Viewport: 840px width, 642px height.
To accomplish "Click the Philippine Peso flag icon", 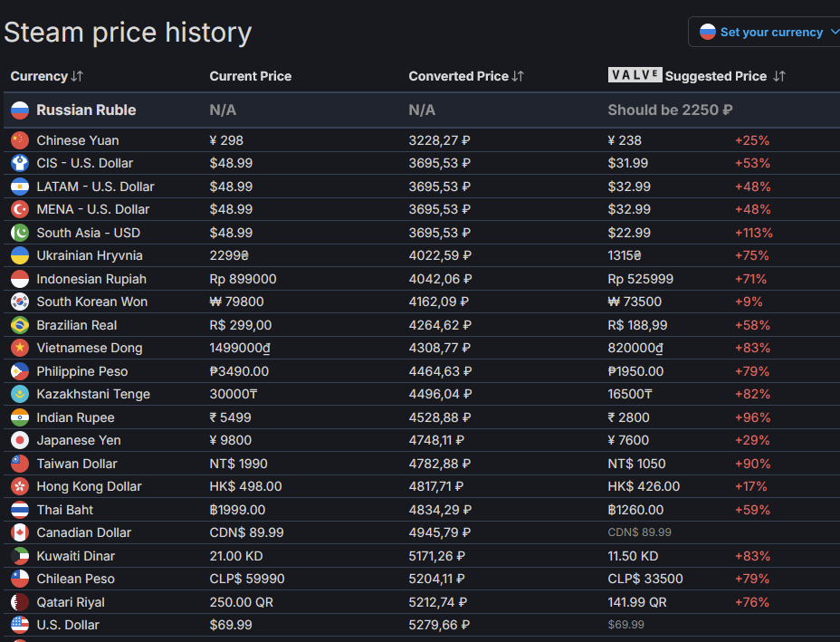I will [x=20, y=371].
